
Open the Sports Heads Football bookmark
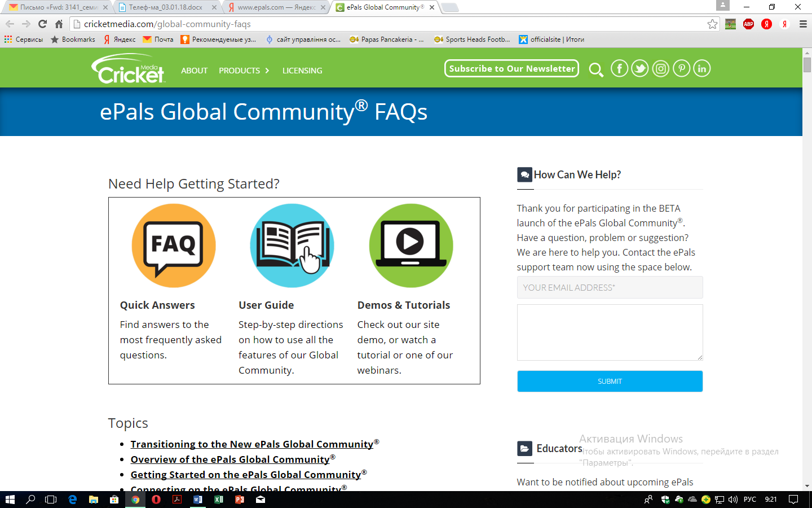click(x=472, y=40)
